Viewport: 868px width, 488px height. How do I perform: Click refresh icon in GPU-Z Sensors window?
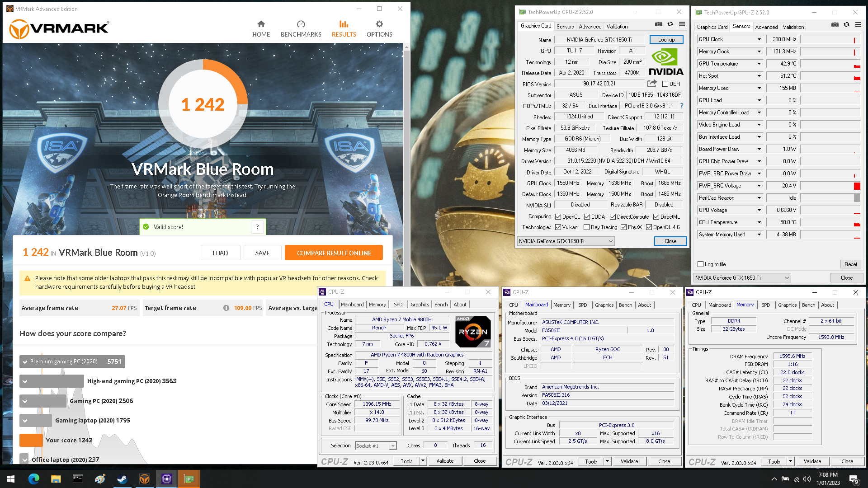tap(846, 25)
